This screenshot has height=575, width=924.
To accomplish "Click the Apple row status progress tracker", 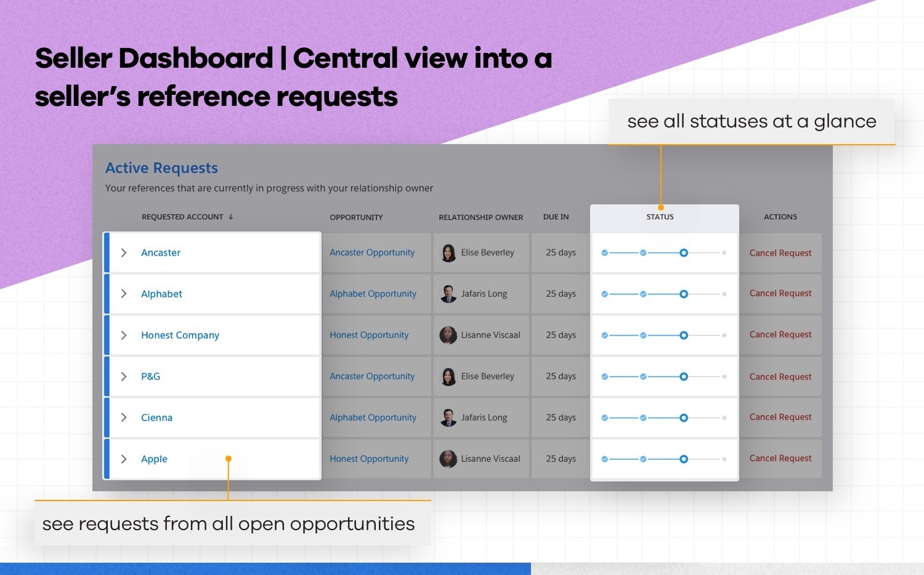I will click(x=664, y=459).
